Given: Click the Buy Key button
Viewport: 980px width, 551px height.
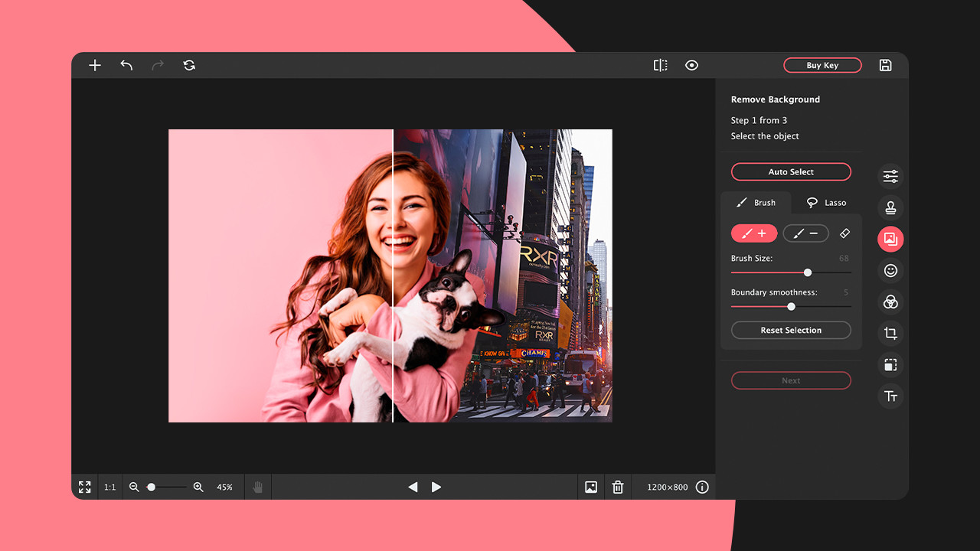Looking at the screenshot, I should tap(822, 66).
